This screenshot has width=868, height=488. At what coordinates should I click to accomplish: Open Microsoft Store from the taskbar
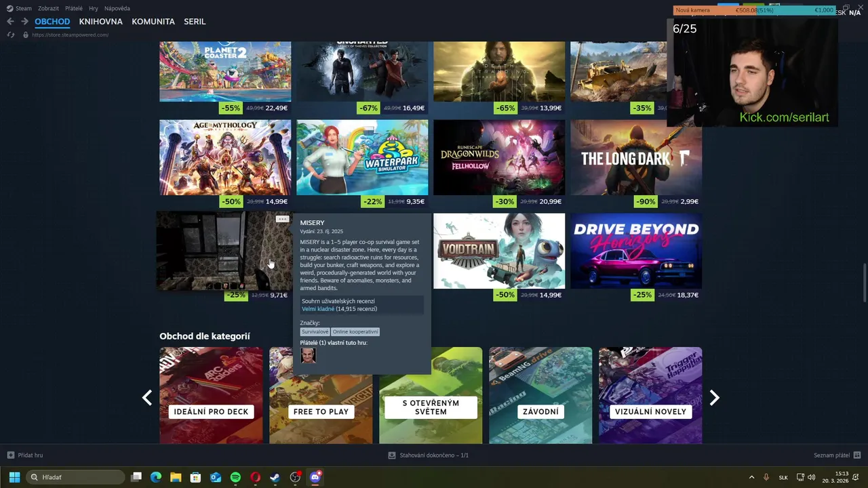point(195,477)
